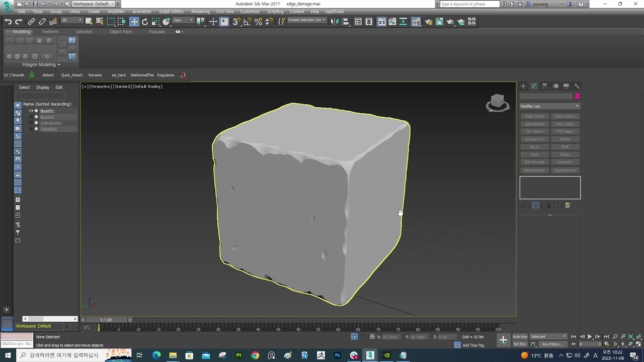Open Key Filters dialog button
This screenshot has width=644, height=362.
click(x=552, y=344)
